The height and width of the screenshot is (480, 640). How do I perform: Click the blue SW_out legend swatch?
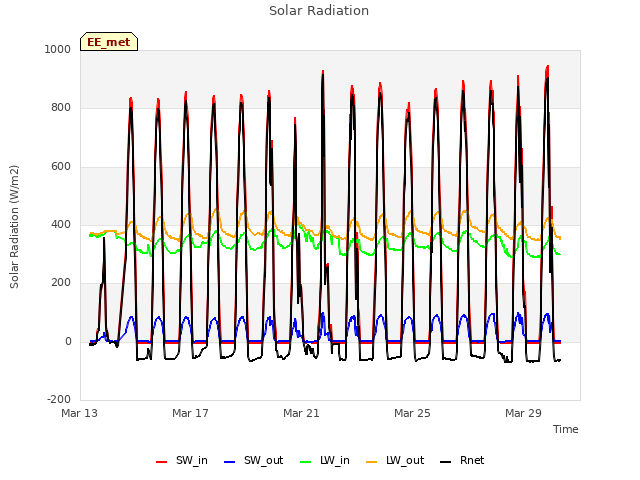point(230,462)
